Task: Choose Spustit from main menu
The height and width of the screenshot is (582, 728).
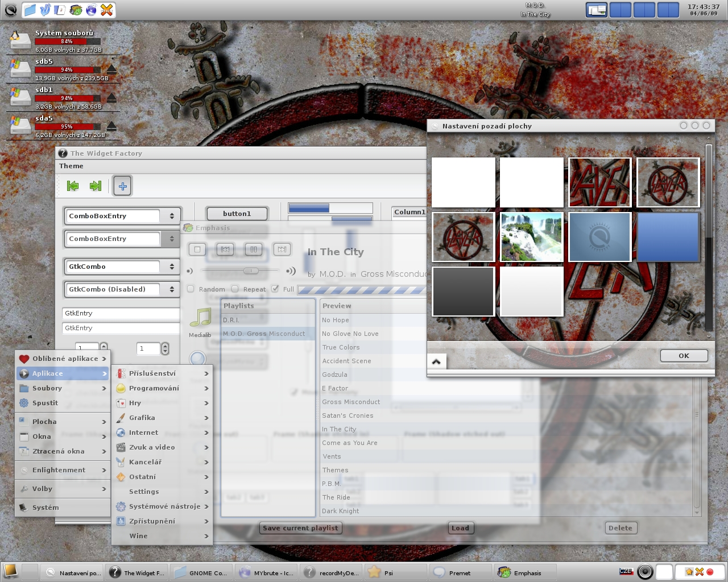Action: point(63,403)
